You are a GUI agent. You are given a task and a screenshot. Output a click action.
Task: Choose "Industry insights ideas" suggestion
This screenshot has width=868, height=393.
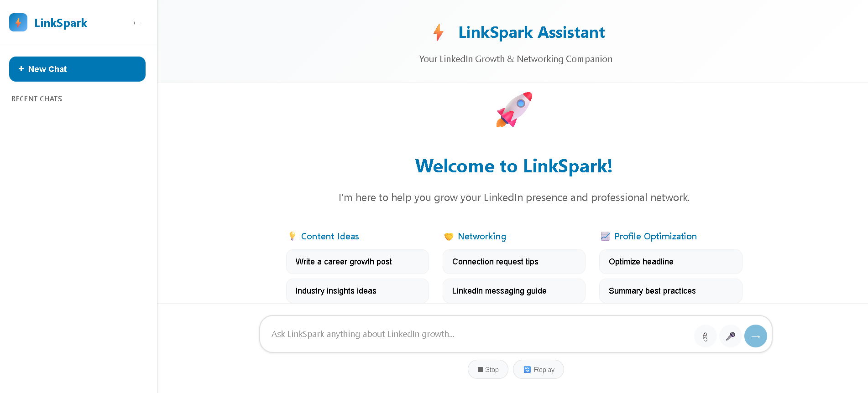coord(357,291)
